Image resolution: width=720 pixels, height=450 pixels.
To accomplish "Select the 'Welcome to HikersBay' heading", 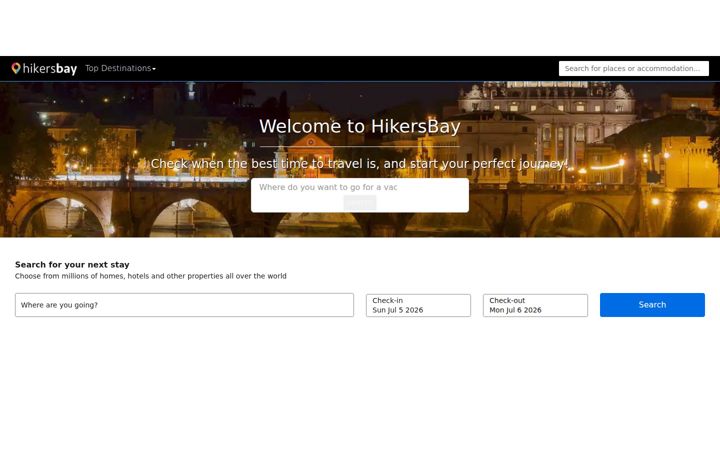I will 360,126.
